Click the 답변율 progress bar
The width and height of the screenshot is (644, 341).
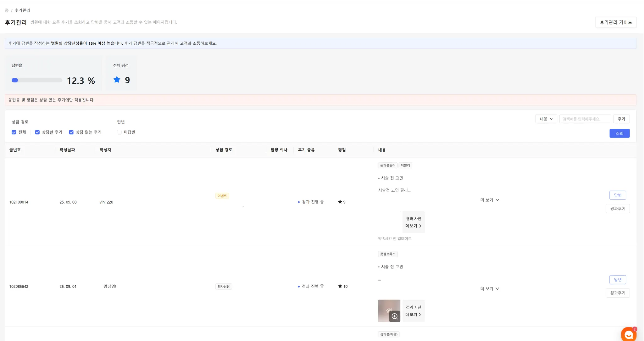[x=37, y=80]
